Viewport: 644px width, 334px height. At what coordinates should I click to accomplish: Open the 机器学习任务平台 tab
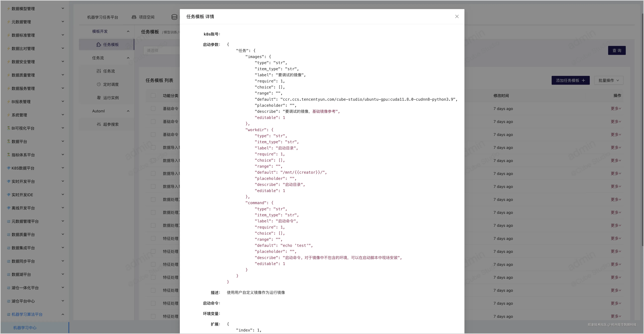(x=103, y=17)
